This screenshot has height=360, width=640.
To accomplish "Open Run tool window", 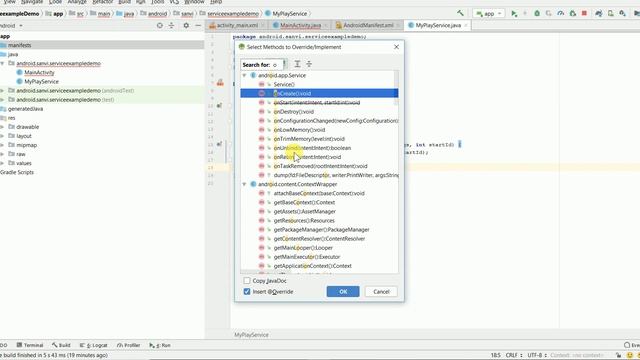I will (x=160, y=345).
